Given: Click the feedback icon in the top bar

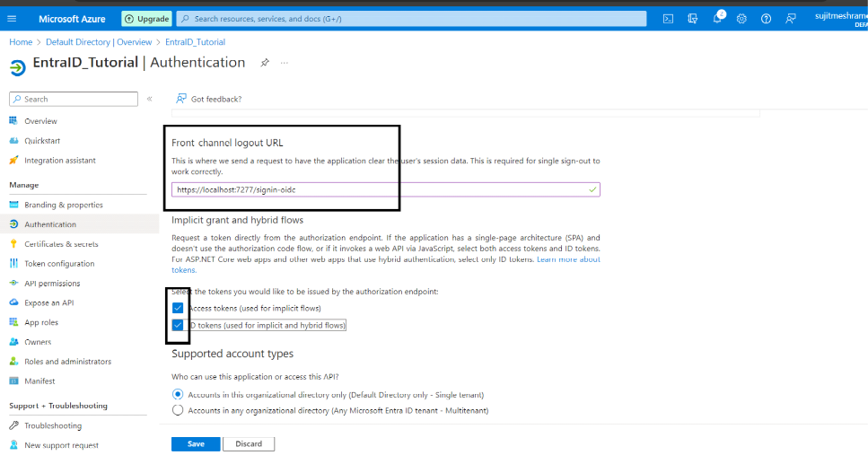Looking at the screenshot, I should coord(791,18).
